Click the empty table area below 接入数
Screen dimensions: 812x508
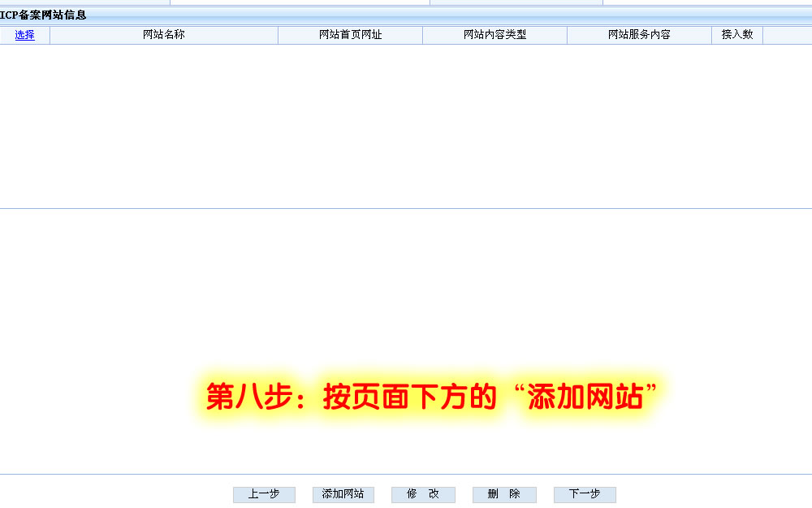pos(737,122)
